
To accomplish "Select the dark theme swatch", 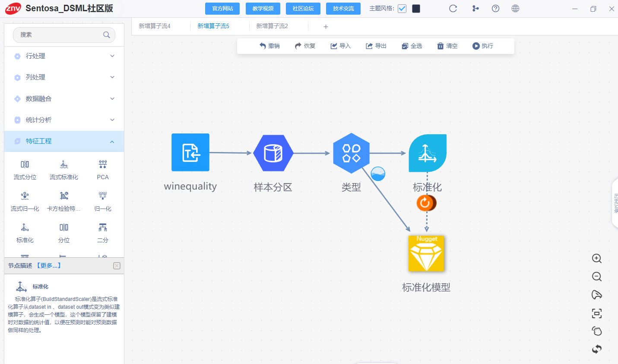I will click(416, 9).
